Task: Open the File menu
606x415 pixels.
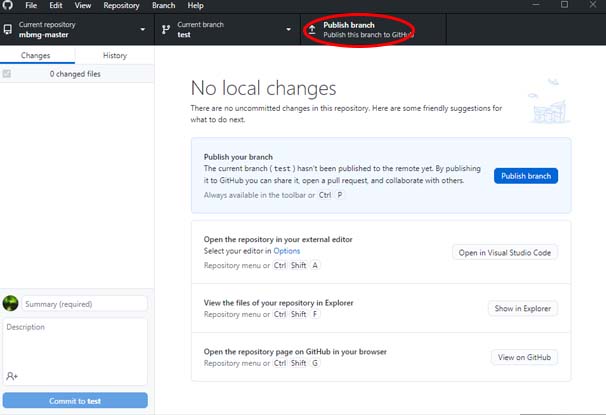Action: 31,5
